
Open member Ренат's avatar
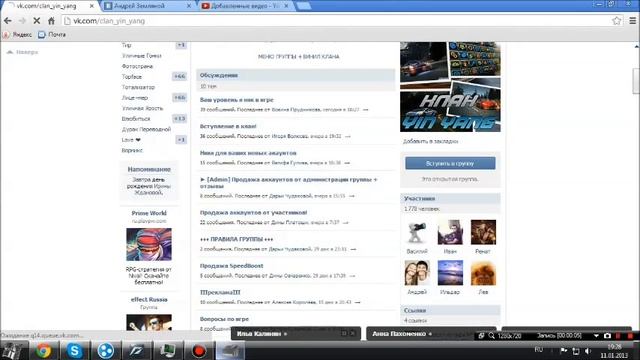coord(483,232)
